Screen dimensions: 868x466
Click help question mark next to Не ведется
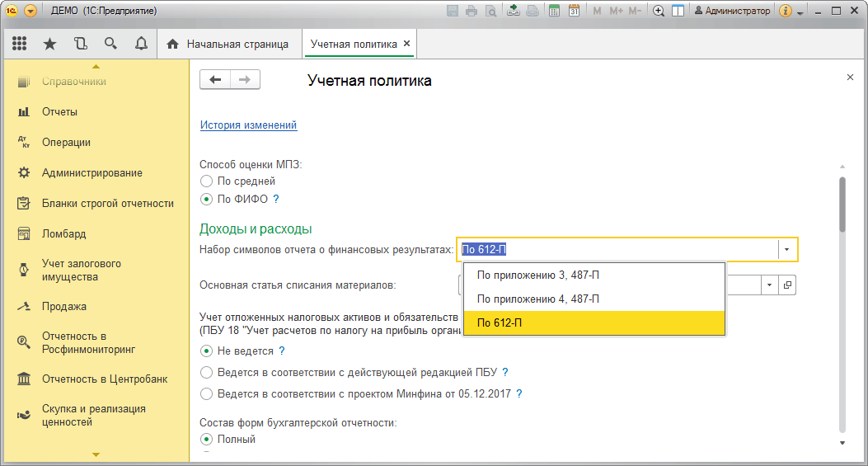(282, 351)
